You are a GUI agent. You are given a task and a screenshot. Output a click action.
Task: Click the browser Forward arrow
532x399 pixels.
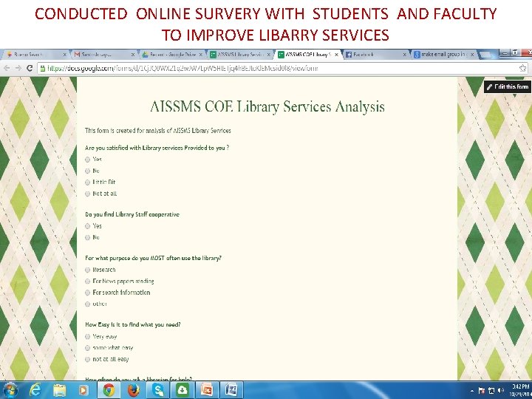pyautogui.click(x=18, y=68)
